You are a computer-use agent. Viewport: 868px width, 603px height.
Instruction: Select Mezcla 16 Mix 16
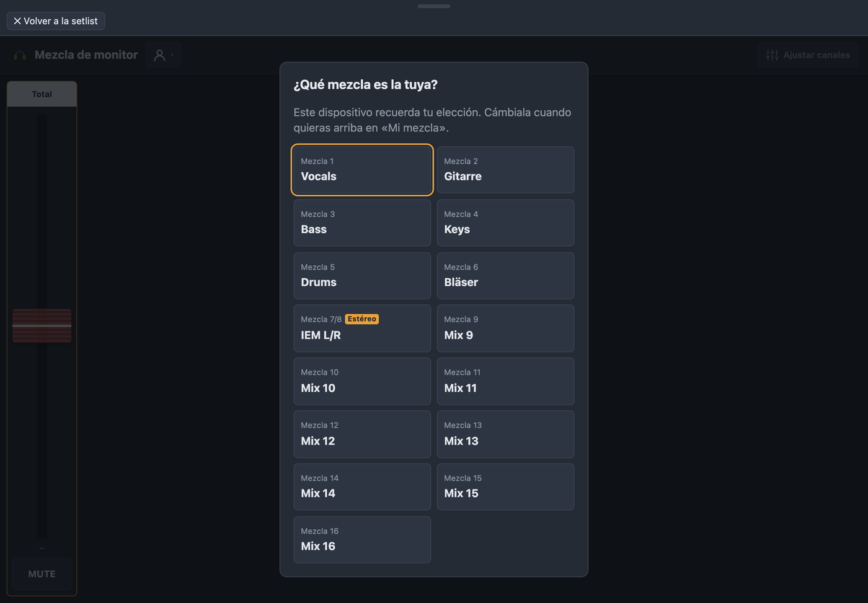pos(362,540)
